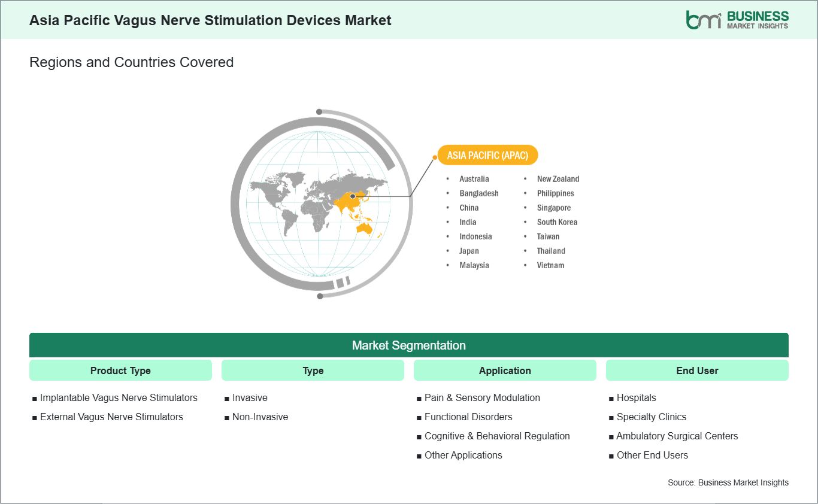Click 'Philippines' in the country list

point(555,193)
